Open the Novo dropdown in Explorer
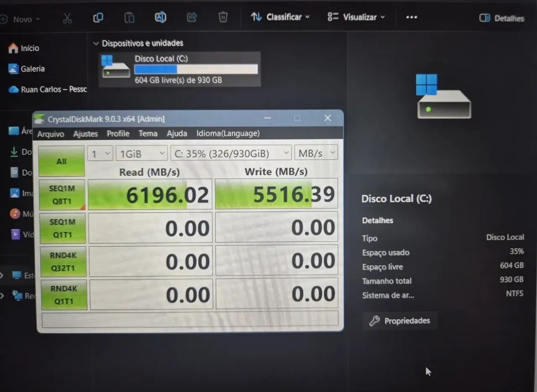The height and width of the screenshot is (392, 537). tap(21, 19)
